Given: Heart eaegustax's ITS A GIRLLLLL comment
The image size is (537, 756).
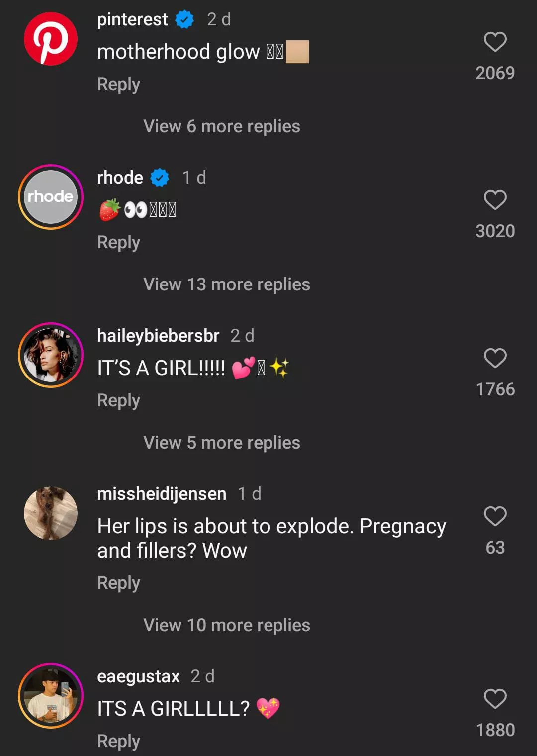Looking at the screenshot, I should [495, 699].
